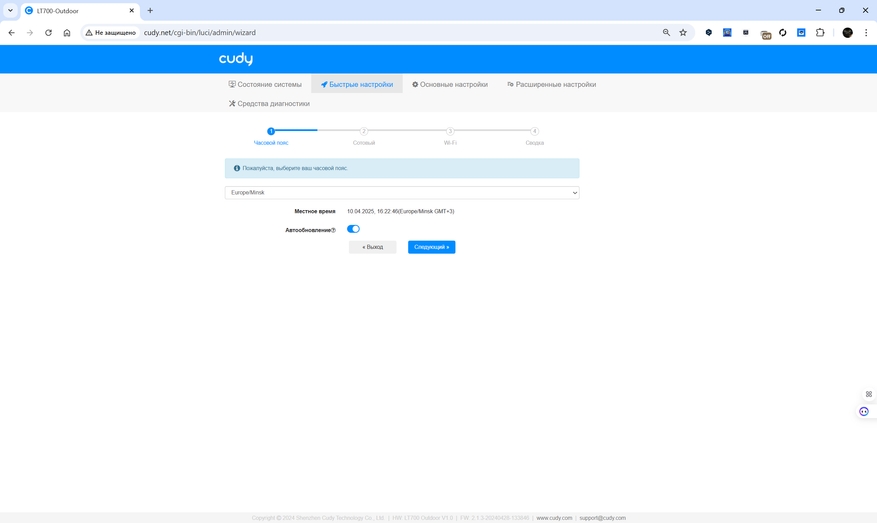The width and height of the screenshot is (877, 523).
Task: Open Расширенные настройки tab
Action: [x=551, y=84]
